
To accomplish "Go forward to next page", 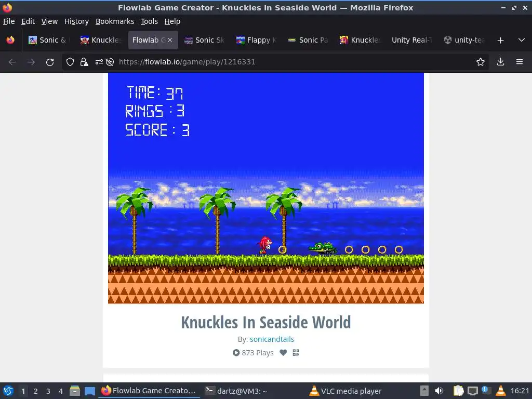I will [31, 62].
